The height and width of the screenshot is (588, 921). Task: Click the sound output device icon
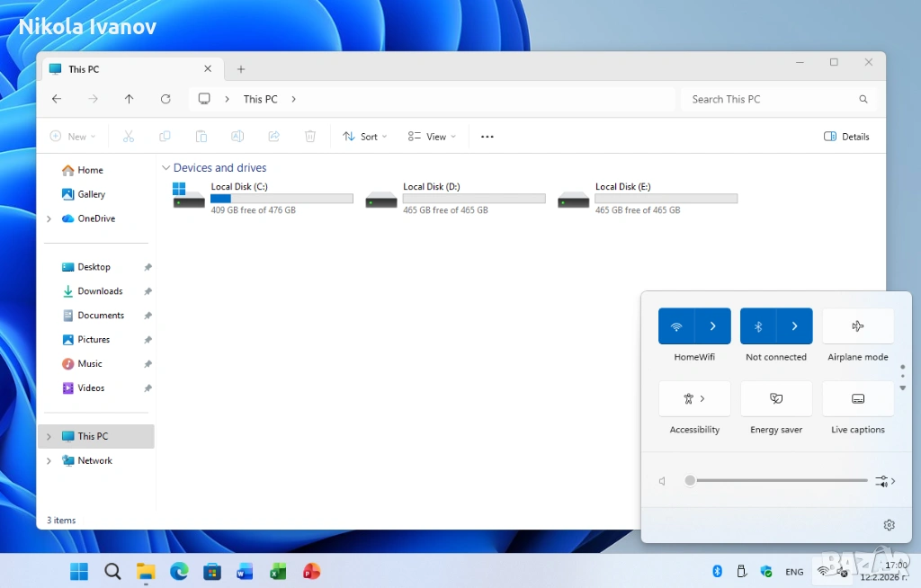[883, 481]
